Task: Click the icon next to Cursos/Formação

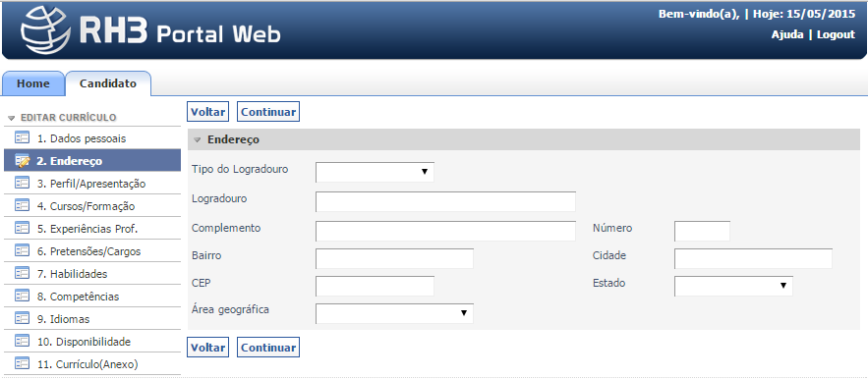Action: tap(23, 206)
